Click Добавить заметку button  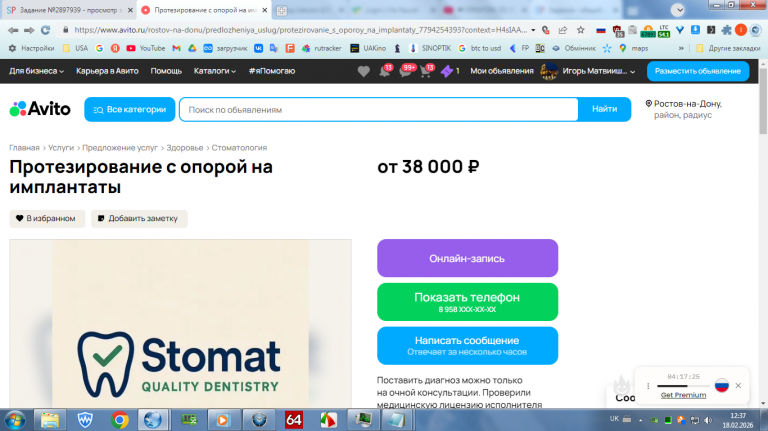139,218
